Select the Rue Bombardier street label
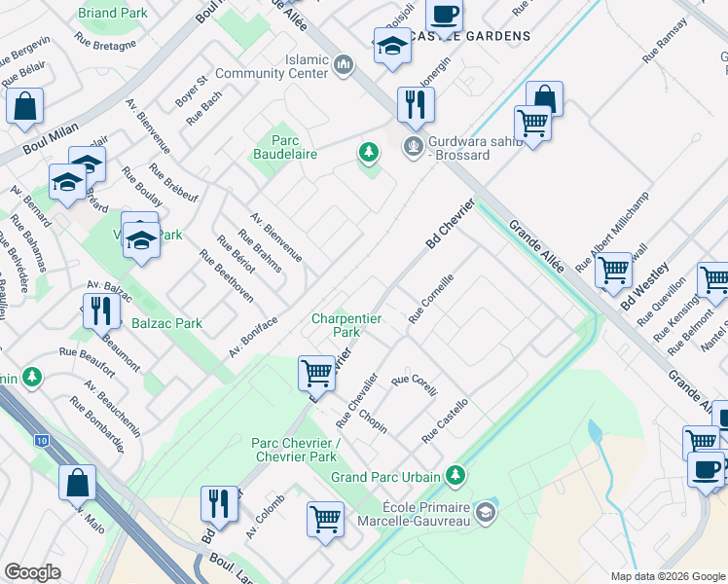Viewport: 728px width, 584px height. [x=97, y=424]
